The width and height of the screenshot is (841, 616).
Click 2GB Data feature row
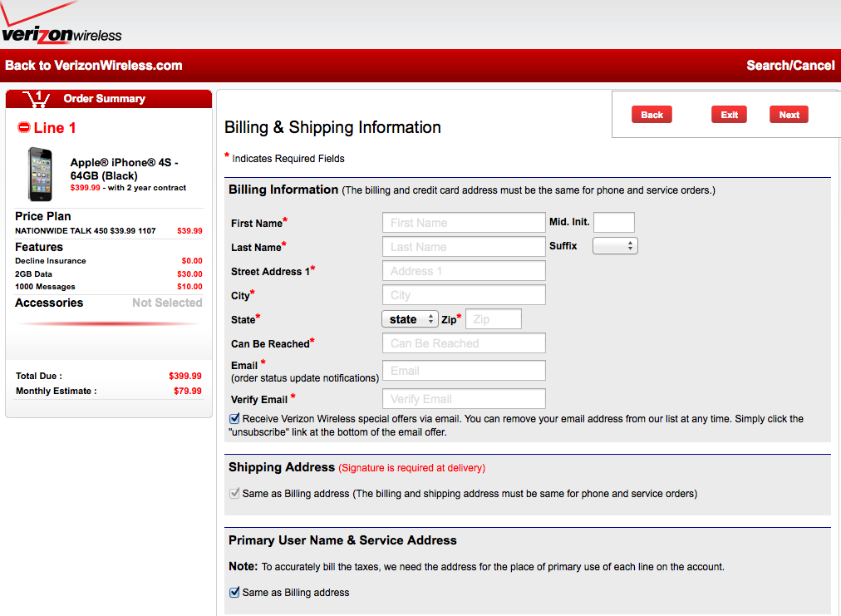(x=109, y=274)
